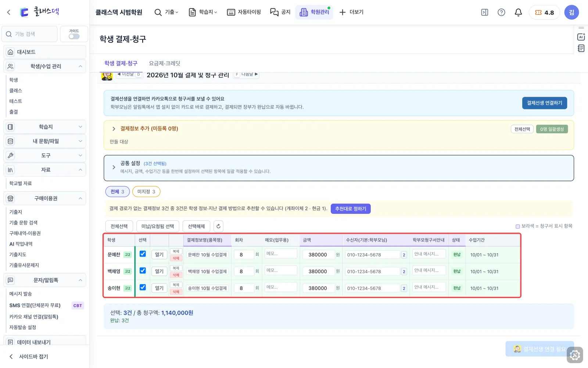Image resolution: width=588 pixels, height=368 pixels.
Task: Collapse the 학생/수업 관리 sidebar group
Action: (45, 66)
